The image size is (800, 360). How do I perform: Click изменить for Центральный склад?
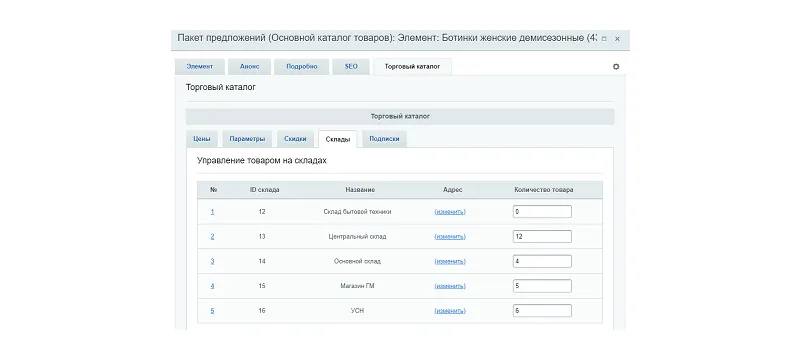(x=450, y=237)
